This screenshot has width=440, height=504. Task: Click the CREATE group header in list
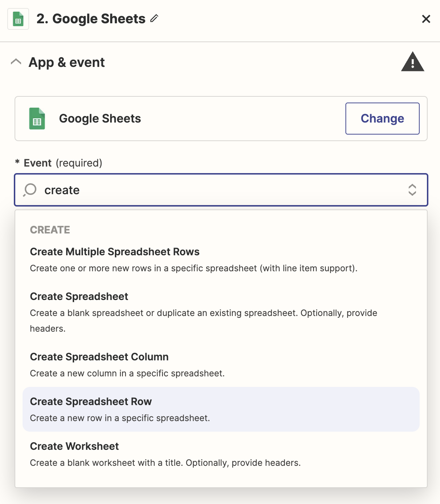tap(50, 230)
